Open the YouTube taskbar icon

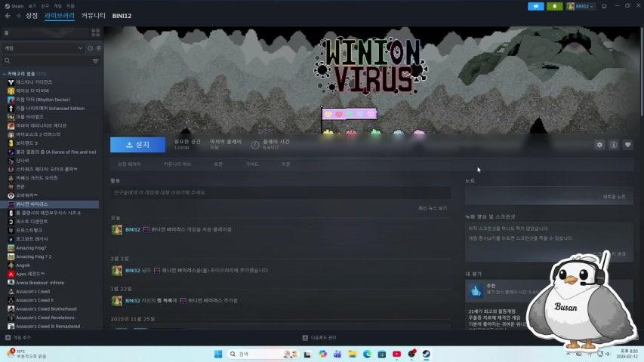click(397, 354)
